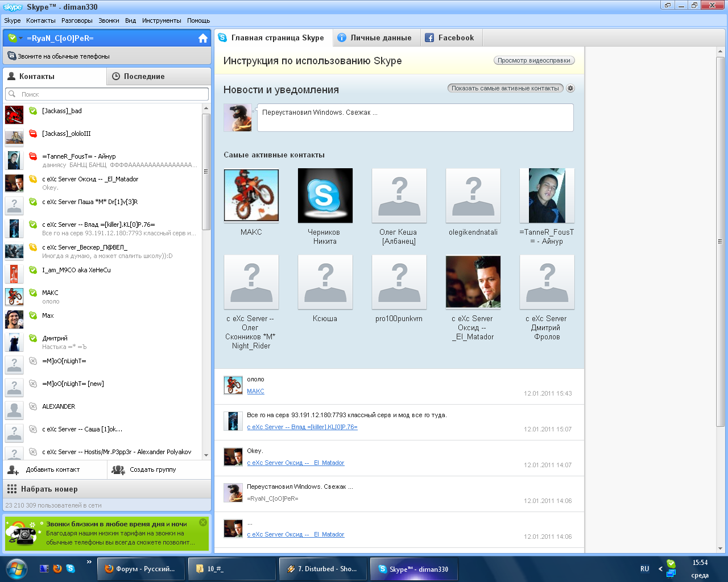Screen dimensions: 728x582
Task: Click the Создать группу button label
Action: point(153,469)
